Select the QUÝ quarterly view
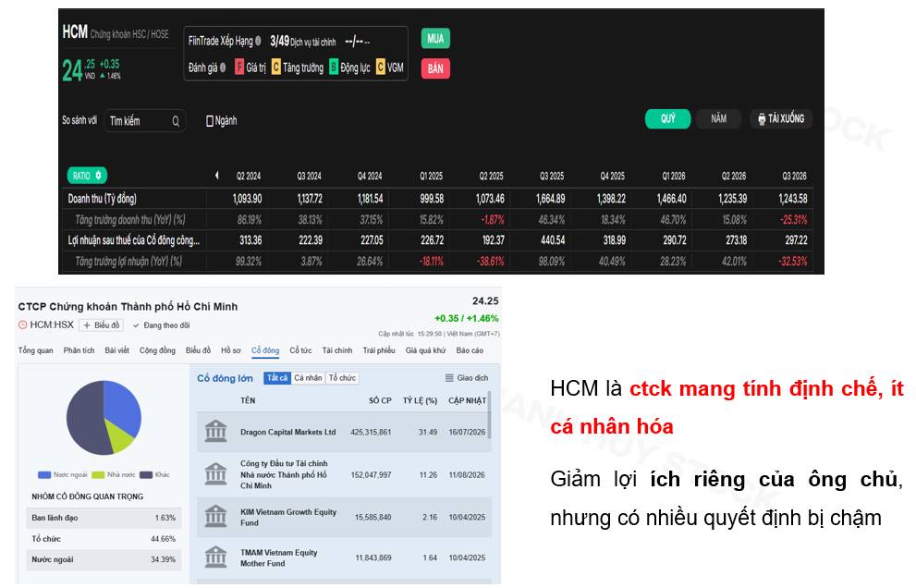The width and height of the screenshot is (916, 588). point(667,118)
